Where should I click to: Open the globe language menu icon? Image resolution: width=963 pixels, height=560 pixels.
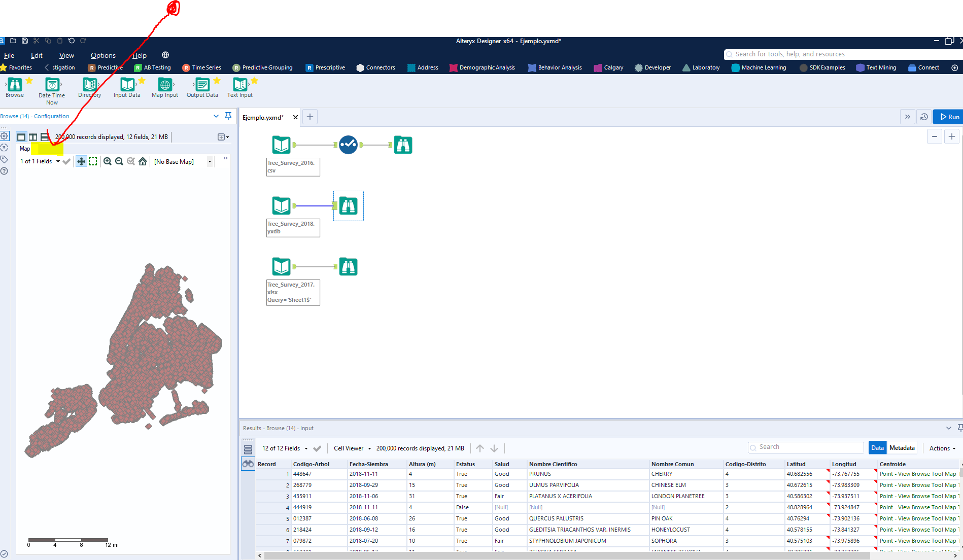point(165,55)
